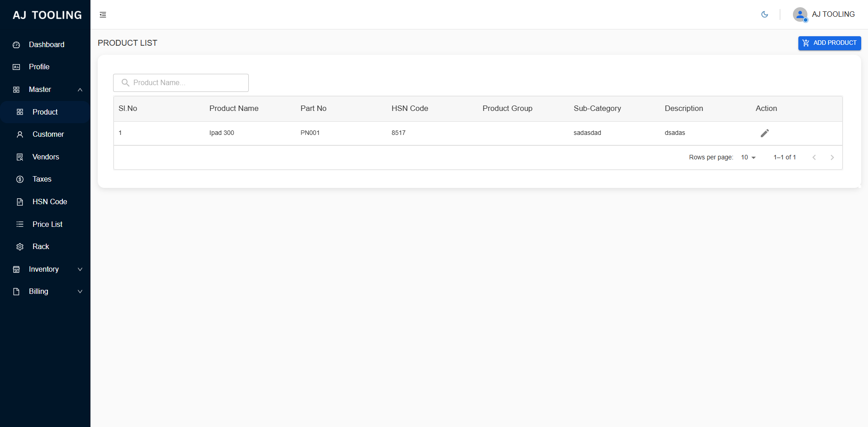Viewport: 868px width, 427px height.
Task: Expand the Billing menu chevron
Action: 80,292
